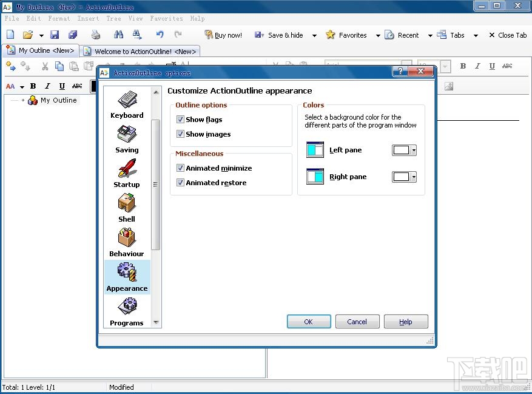Image resolution: width=532 pixels, height=394 pixels.
Task: Expand the Favorites dropdown arrow
Action: tap(378, 35)
